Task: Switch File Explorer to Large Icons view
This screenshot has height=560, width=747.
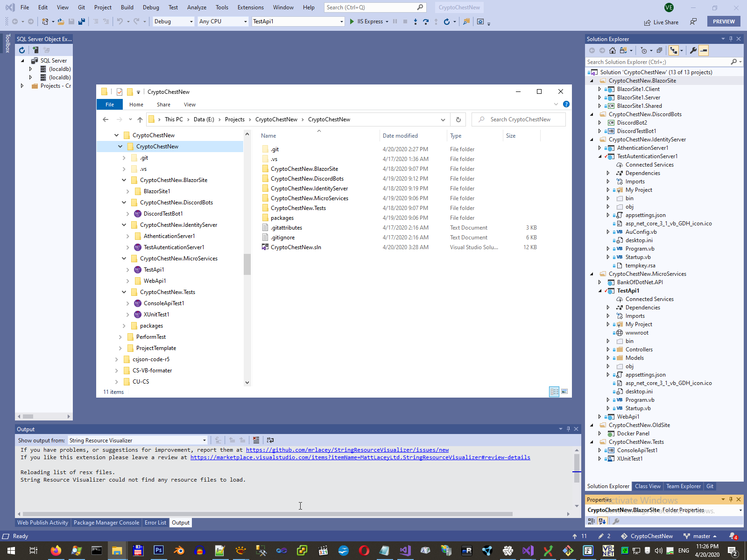Action: point(564,392)
